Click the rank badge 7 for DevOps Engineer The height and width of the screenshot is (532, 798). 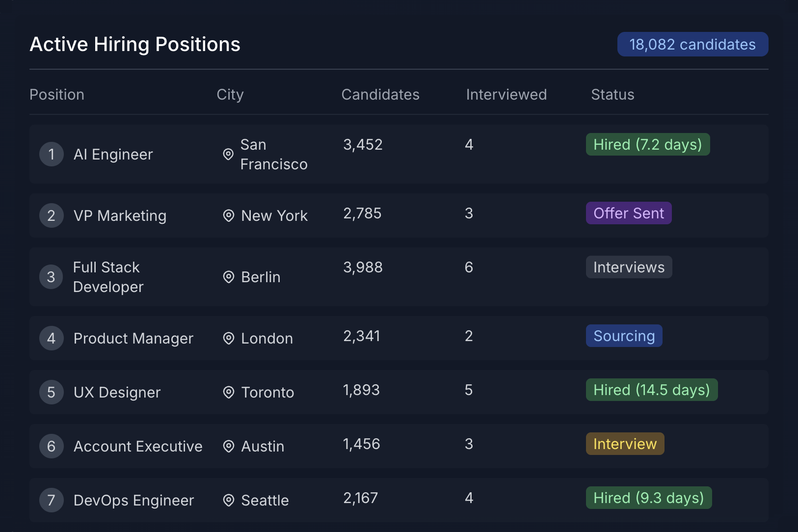[51, 500]
